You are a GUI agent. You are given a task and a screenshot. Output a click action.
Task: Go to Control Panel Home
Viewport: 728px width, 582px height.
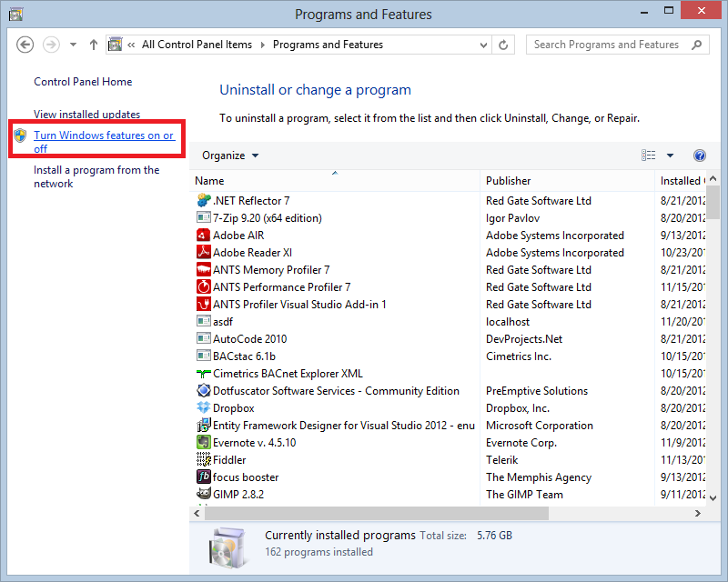pyautogui.click(x=83, y=82)
